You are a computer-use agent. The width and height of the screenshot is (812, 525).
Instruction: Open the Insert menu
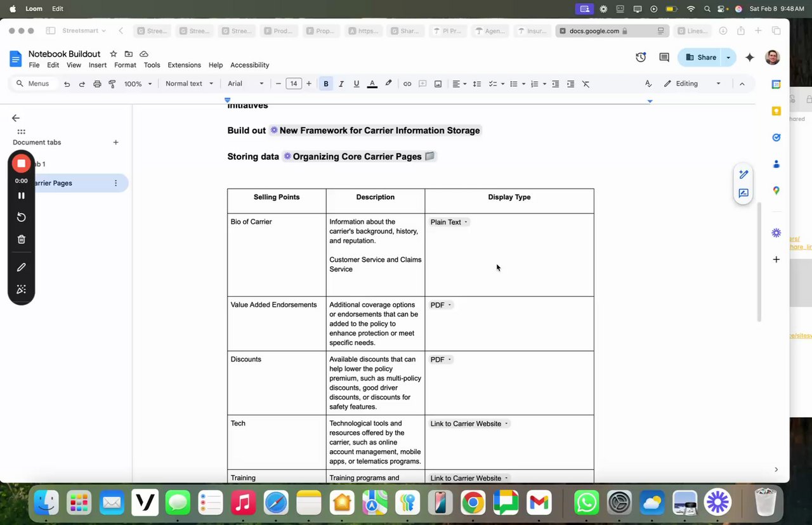(x=98, y=65)
